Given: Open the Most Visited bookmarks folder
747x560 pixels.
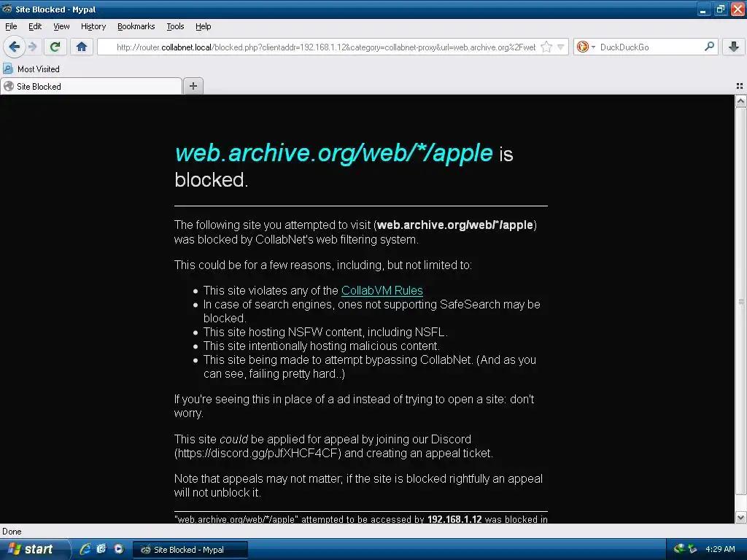Looking at the screenshot, I should pyautogui.click(x=31, y=69).
